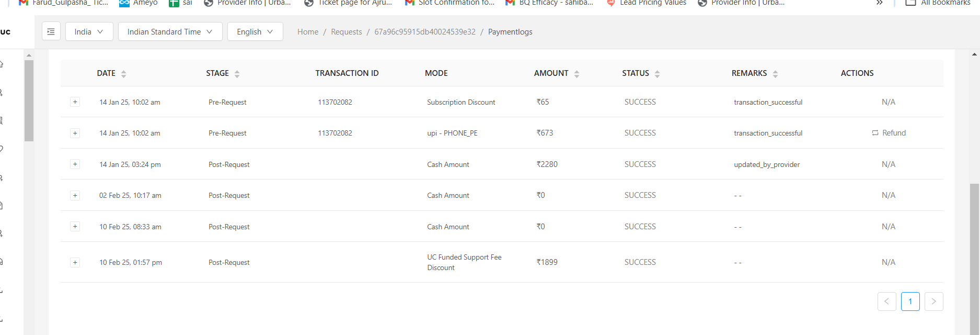The image size is (980, 335).
Task: Expand the UC Funded Support Fee row
Action: pos(75,262)
